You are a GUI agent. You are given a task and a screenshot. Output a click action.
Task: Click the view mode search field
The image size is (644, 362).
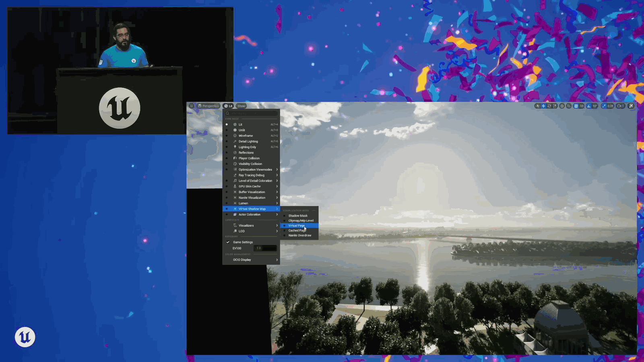click(251, 113)
